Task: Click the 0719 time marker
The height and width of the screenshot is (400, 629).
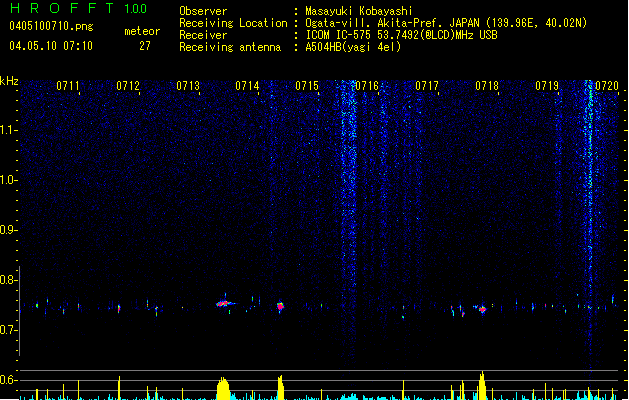Action: point(547,86)
